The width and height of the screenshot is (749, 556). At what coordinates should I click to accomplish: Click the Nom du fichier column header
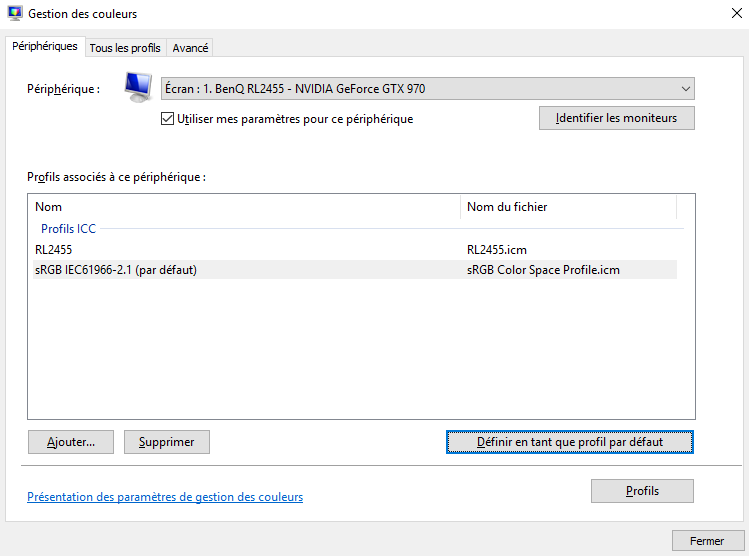click(568, 207)
